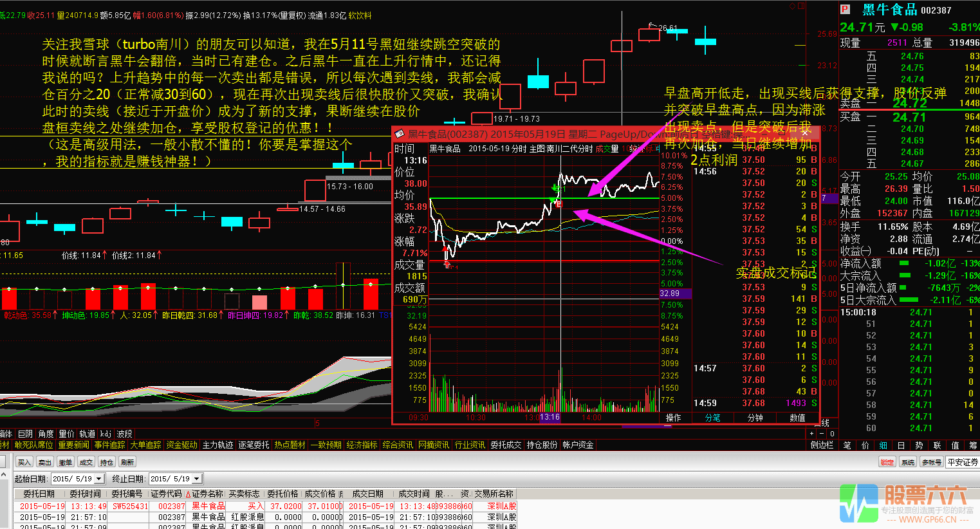This screenshot has width=980, height=529.
Task: Close the 黑牛食品 intraday popup window
Action: click(805, 133)
